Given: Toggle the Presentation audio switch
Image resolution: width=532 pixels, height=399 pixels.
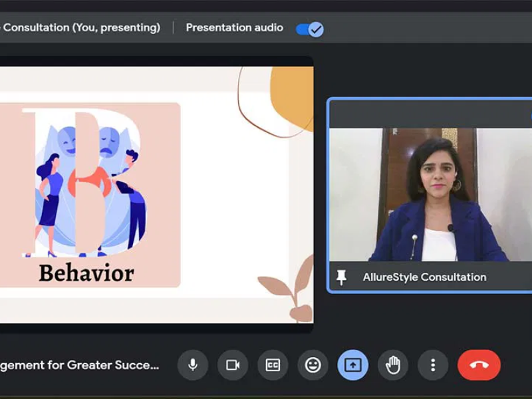Looking at the screenshot, I should pyautogui.click(x=310, y=29).
